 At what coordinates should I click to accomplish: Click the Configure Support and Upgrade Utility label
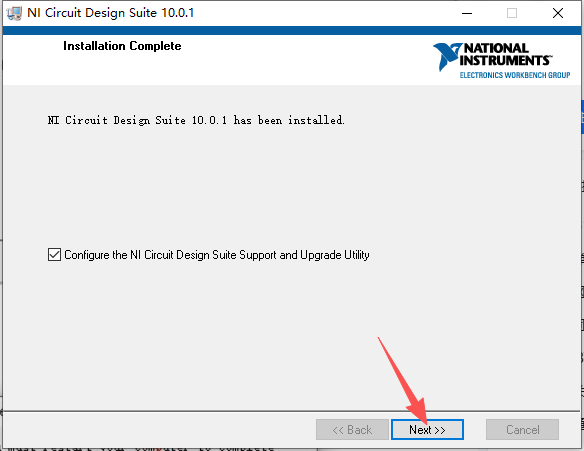pyautogui.click(x=217, y=255)
